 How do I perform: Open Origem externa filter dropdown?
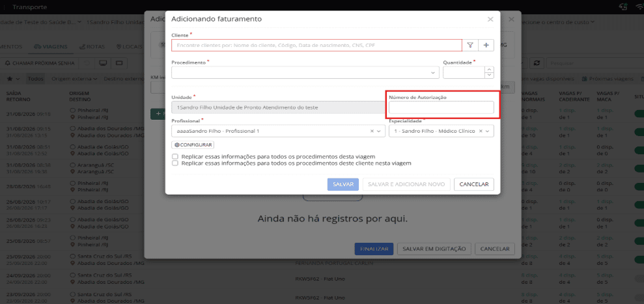tap(74, 79)
